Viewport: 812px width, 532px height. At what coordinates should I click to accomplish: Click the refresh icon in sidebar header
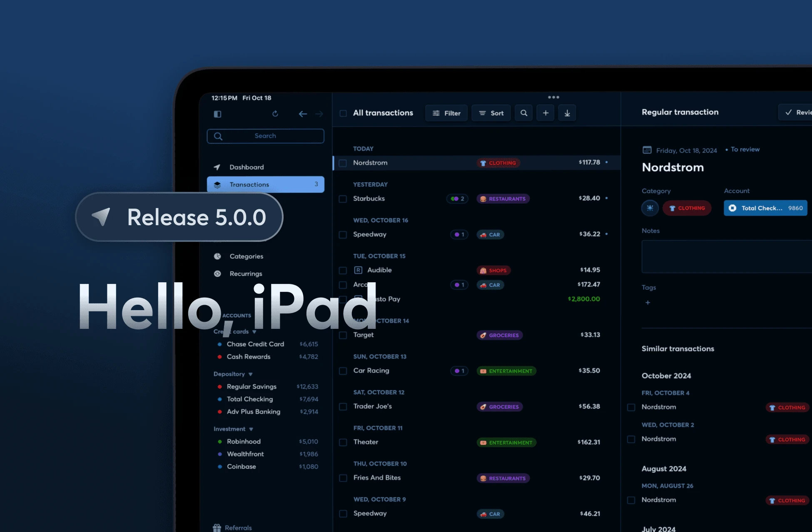click(x=275, y=114)
